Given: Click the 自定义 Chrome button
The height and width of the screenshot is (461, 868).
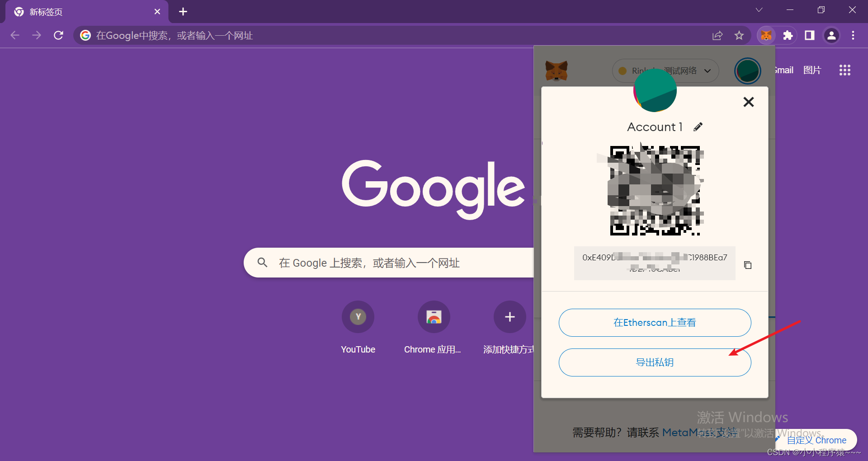Looking at the screenshot, I should [x=816, y=440].
